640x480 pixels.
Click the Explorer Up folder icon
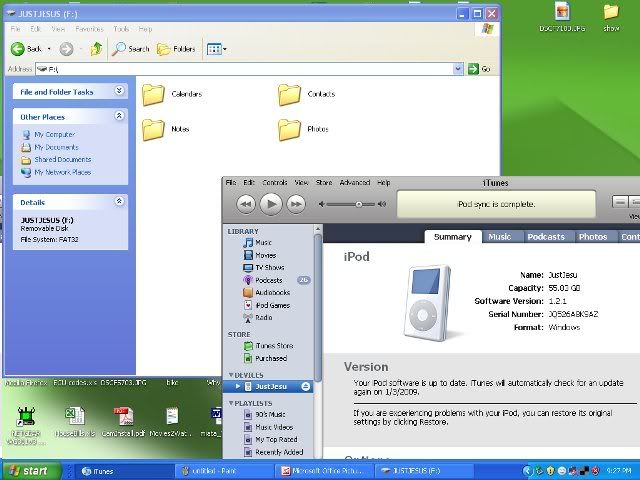click(96, 48)
